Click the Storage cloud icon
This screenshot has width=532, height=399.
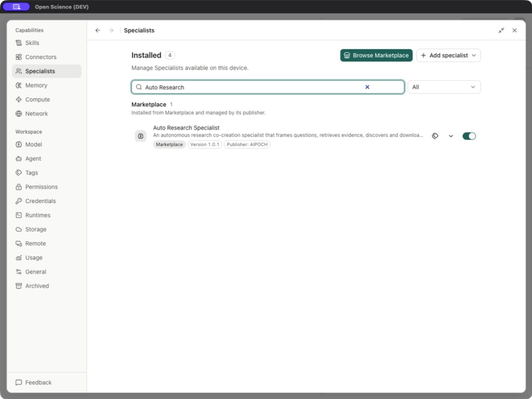pyautogui.click(x=19, y=229)
